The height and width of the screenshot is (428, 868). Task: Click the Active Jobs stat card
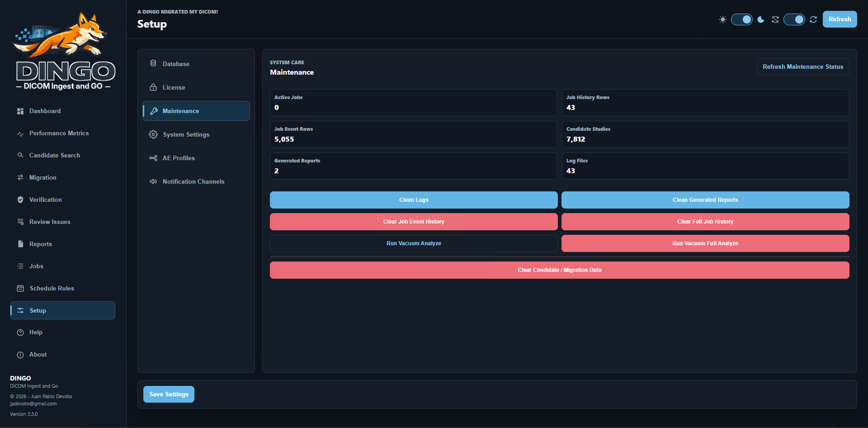click(x=414, y=103)
